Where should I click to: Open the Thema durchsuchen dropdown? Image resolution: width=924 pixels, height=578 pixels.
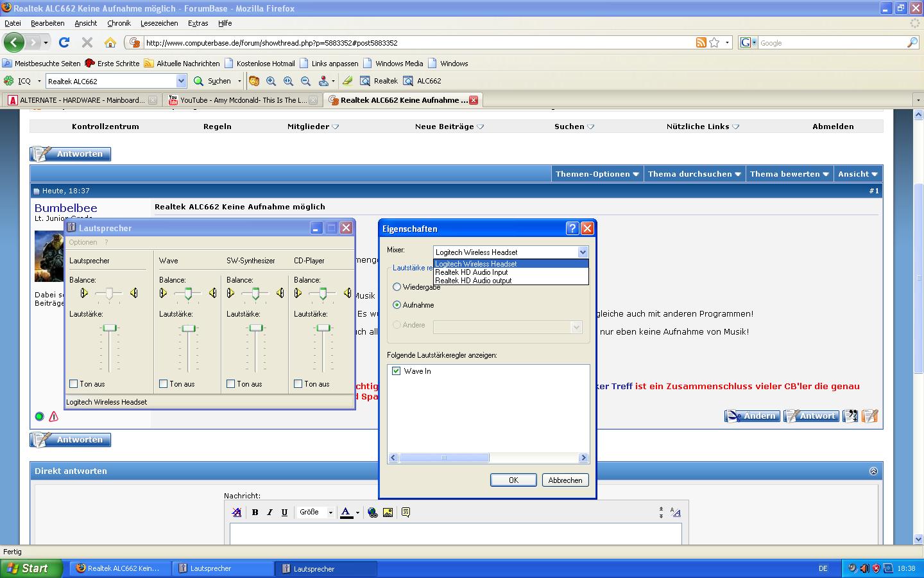coord(695,174)
